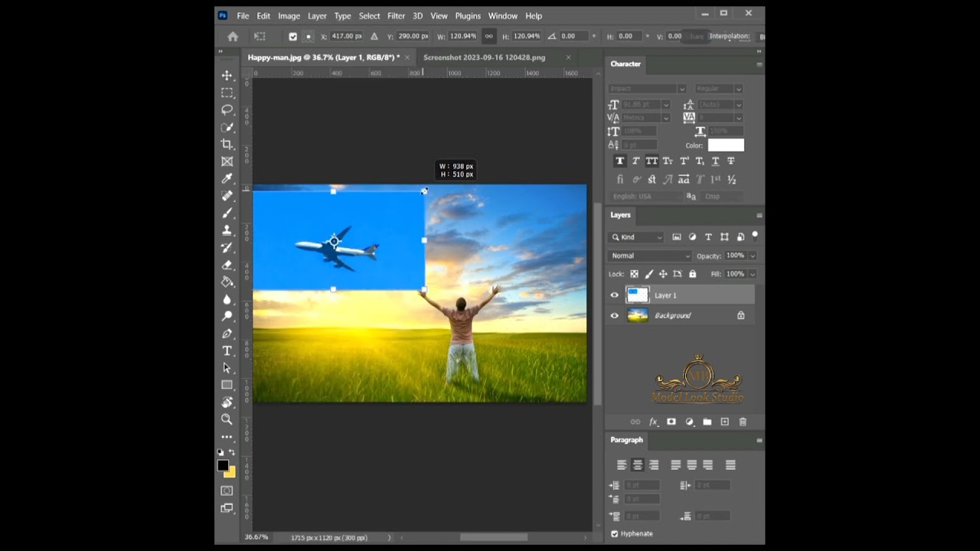
Task: Switch to Happy-man.jpg document tab
Action: (x=323, y=57)
